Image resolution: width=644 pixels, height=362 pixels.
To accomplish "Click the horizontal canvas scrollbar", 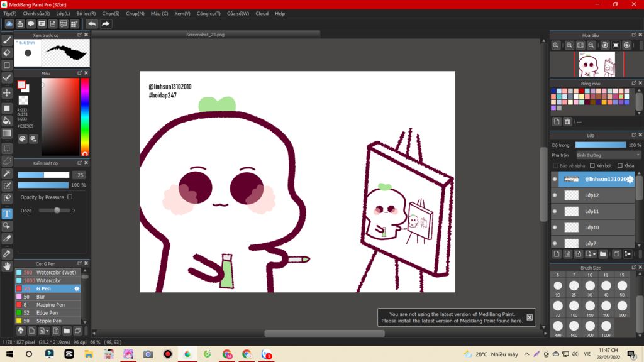I will pos(325,333).
